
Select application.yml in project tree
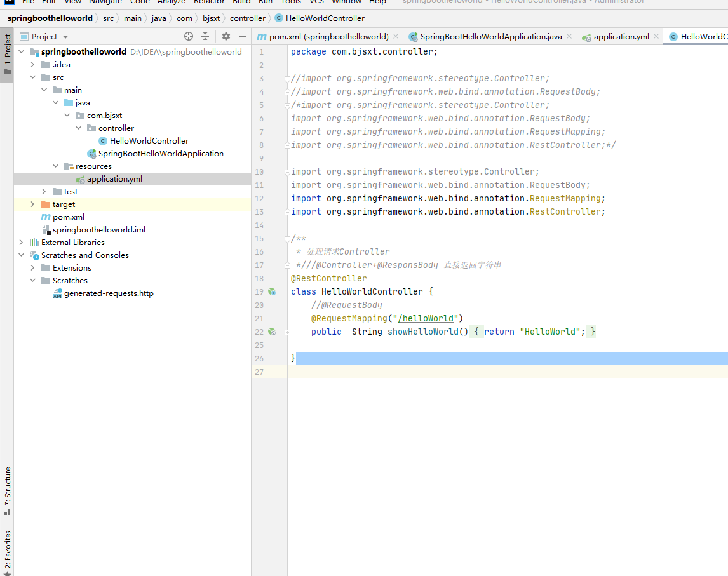[x=115, y=178]
